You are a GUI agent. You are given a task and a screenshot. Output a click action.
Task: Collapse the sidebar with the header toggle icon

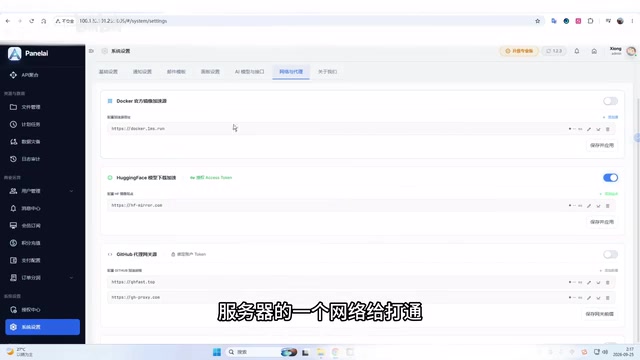91,51
